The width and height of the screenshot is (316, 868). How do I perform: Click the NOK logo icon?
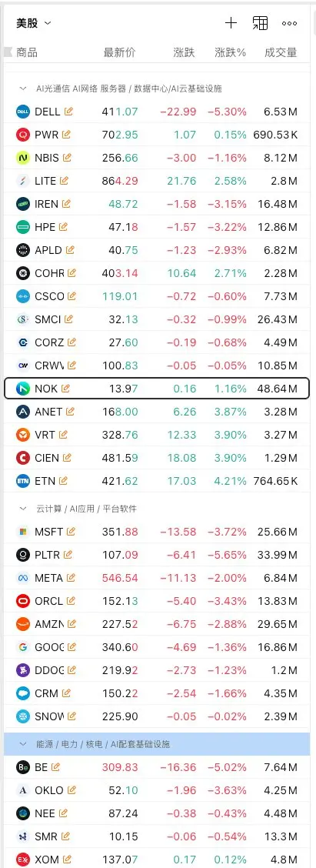click(x=23, y=389)
